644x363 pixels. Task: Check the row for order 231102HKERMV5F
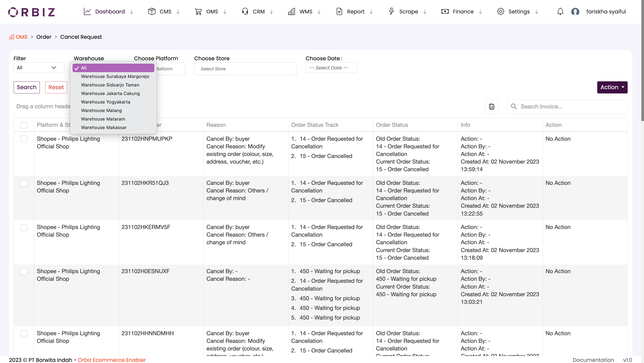[24, 227]
